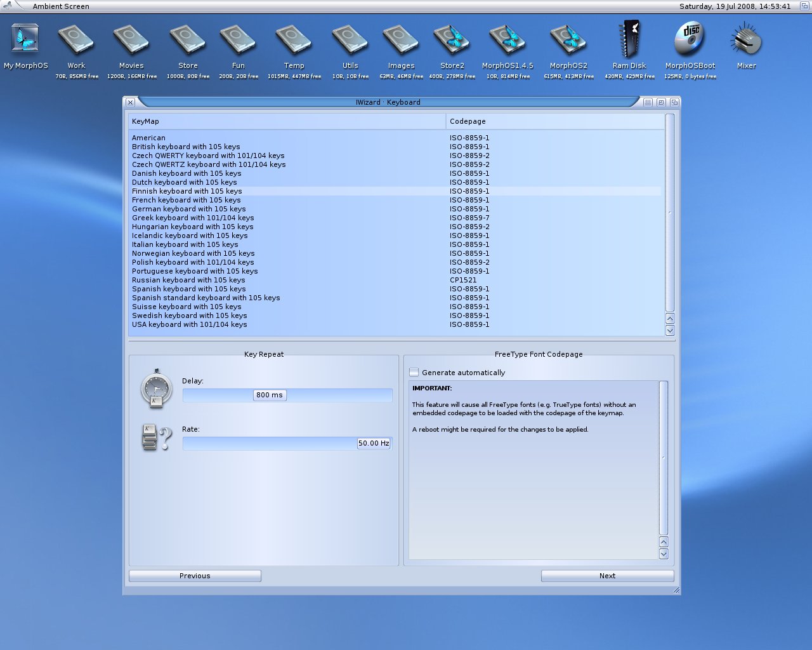Screen dimensions: 812x650
Task: Iconify the IWizard Keyboard window
Action: (x=648, y=102)
